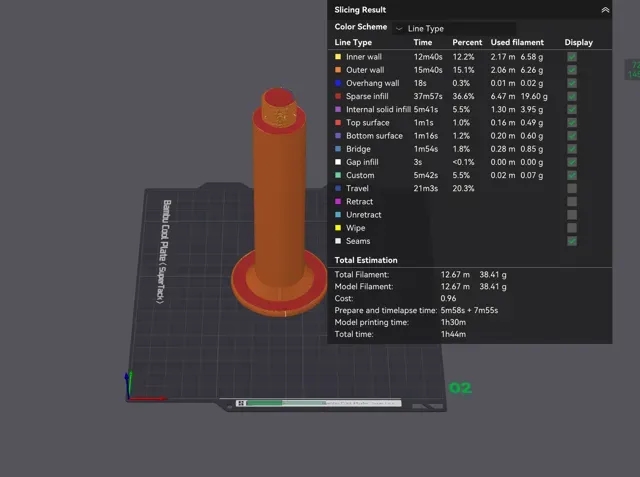Click the Bridge color swatch icon
Image resolution: width=640 pixels, height=477 pixels.
(338, 149)
